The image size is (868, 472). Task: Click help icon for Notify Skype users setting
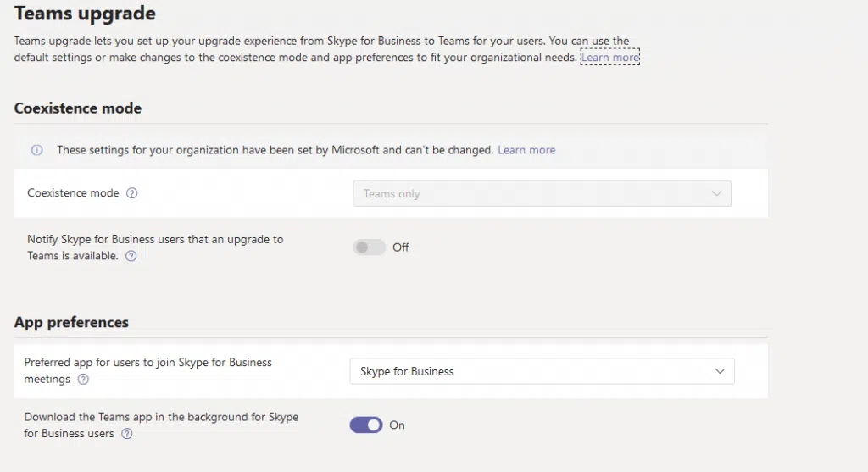[x=131, y=256]
